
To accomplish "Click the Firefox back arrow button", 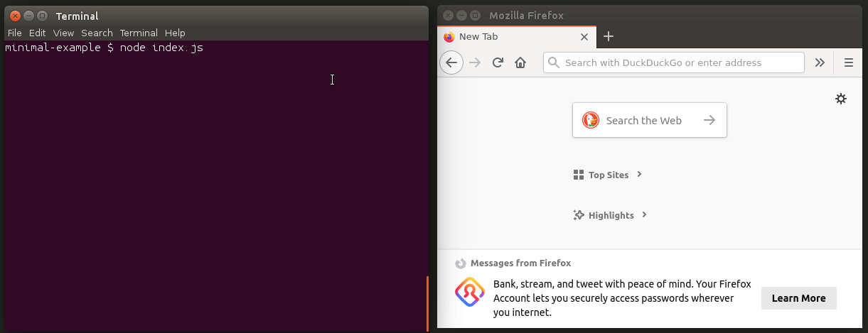I will click(451, 62).
